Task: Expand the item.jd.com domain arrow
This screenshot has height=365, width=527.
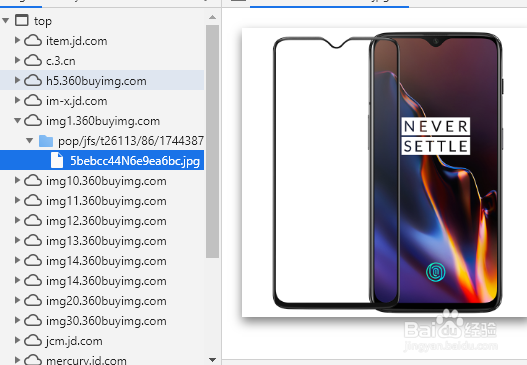Action: (x=17, y=40)
